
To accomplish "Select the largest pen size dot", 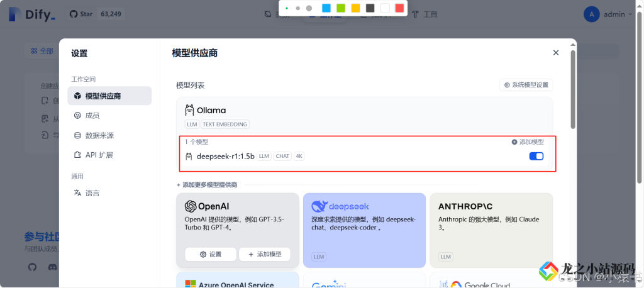I will pyautogui.click(x=309, y=8).
